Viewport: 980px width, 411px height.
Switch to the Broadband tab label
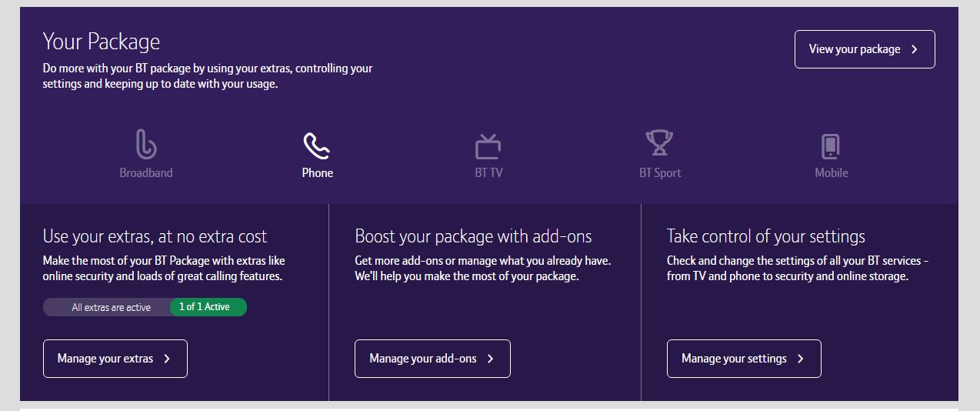[x=145, y=172]
